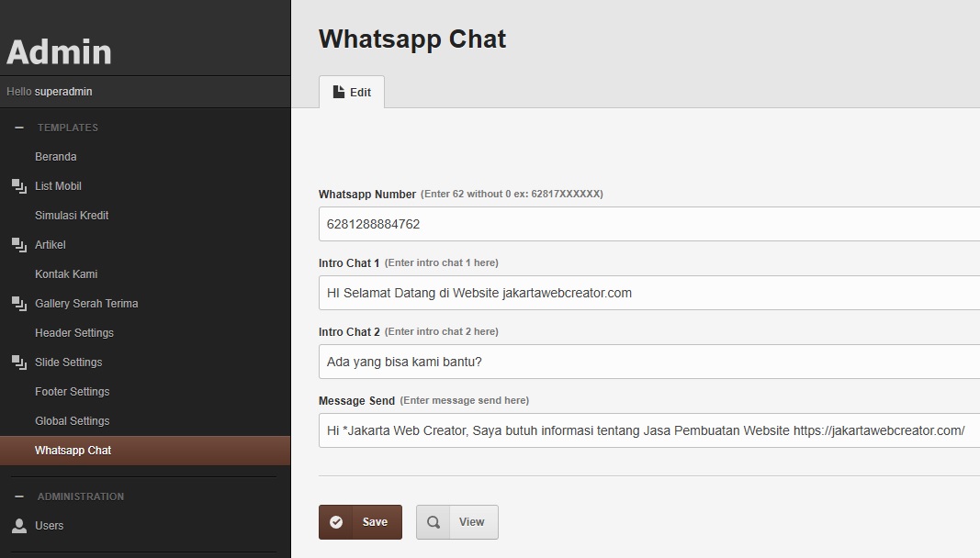Click the Slide Settings sidebar icon

coord(18,363)
